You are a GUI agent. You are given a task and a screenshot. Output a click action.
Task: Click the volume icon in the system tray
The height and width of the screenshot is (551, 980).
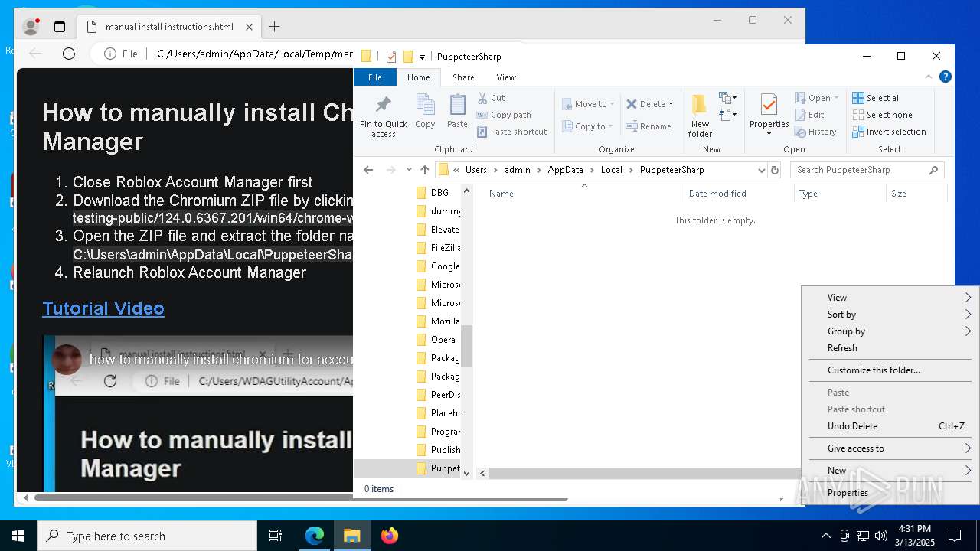point(881,536)
